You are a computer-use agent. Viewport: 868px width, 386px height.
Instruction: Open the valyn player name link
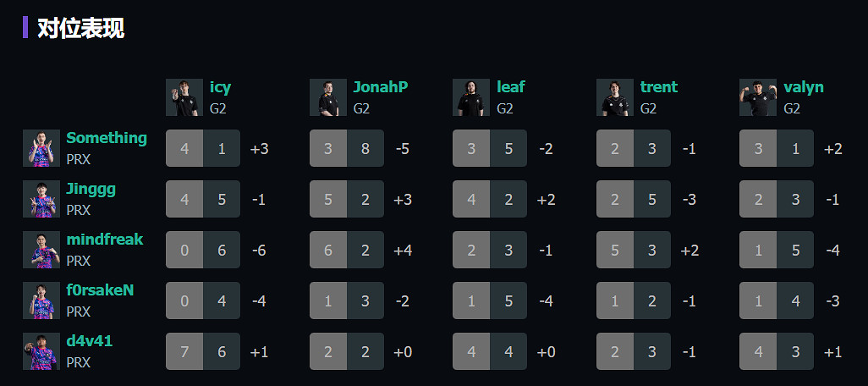[804, 87]
